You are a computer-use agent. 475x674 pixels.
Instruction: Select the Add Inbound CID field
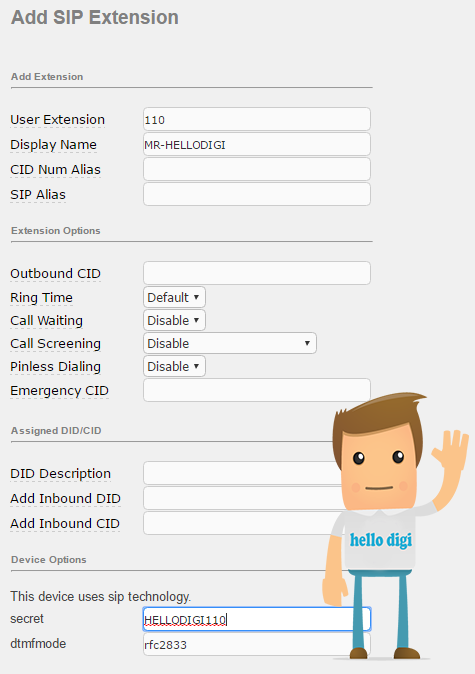(x=243, y=523)
